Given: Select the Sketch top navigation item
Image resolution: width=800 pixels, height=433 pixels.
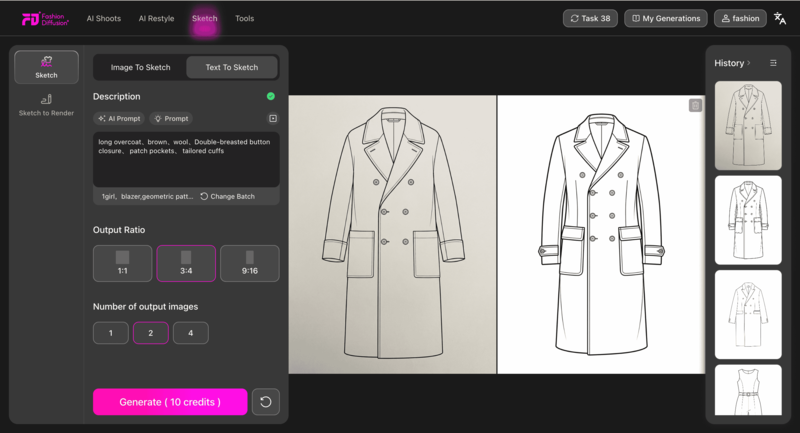Looking at the screenshot, I should (205, 18).
